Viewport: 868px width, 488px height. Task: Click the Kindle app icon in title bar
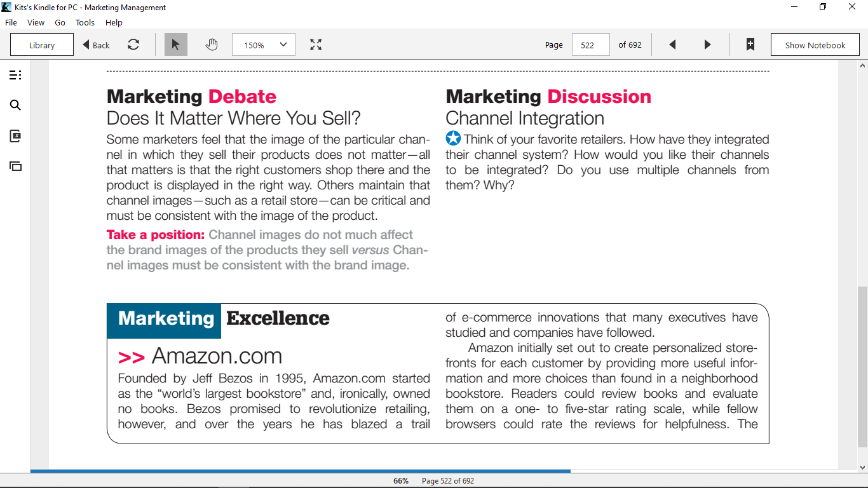pyautogui.click(x=6, y=7)
